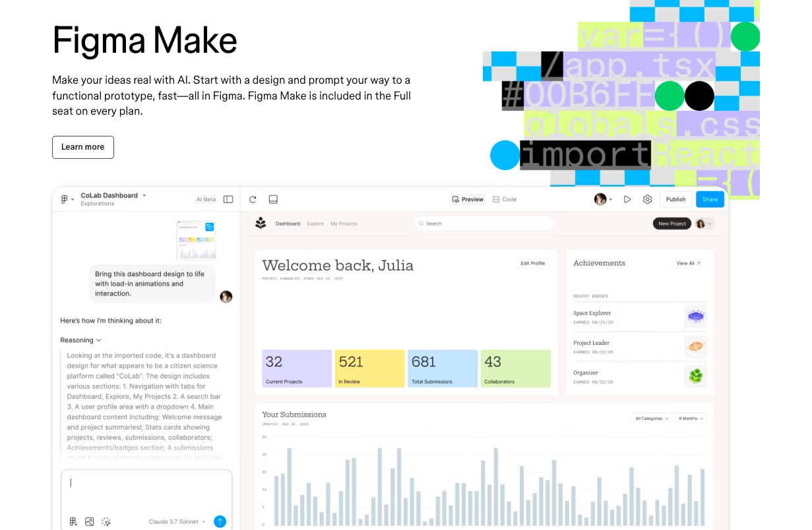Image resolution: width=812 pixels, height=530 pixels.
Task: Click the 32 Current Projects card
Action: (x=297, y=368)
